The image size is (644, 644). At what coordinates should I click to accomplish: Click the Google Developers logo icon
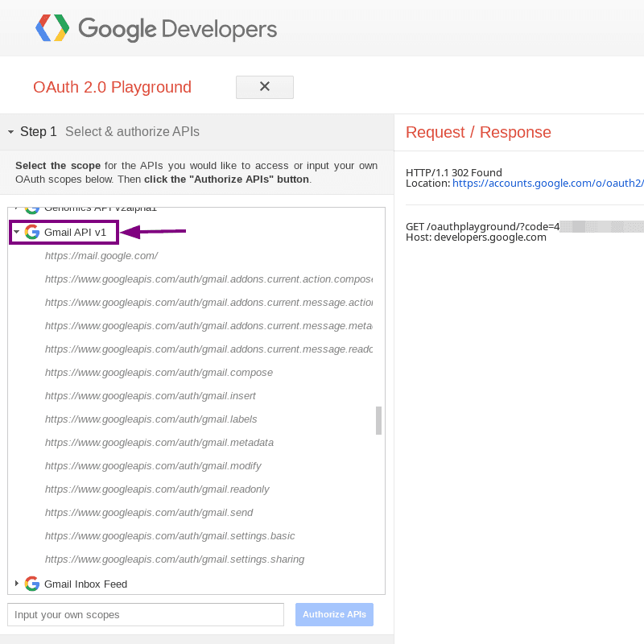pos(52,29)
